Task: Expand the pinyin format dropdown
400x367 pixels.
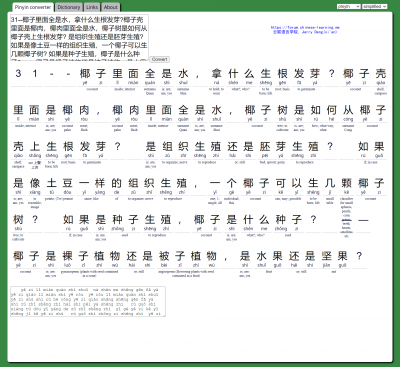Action: [348, 6]
